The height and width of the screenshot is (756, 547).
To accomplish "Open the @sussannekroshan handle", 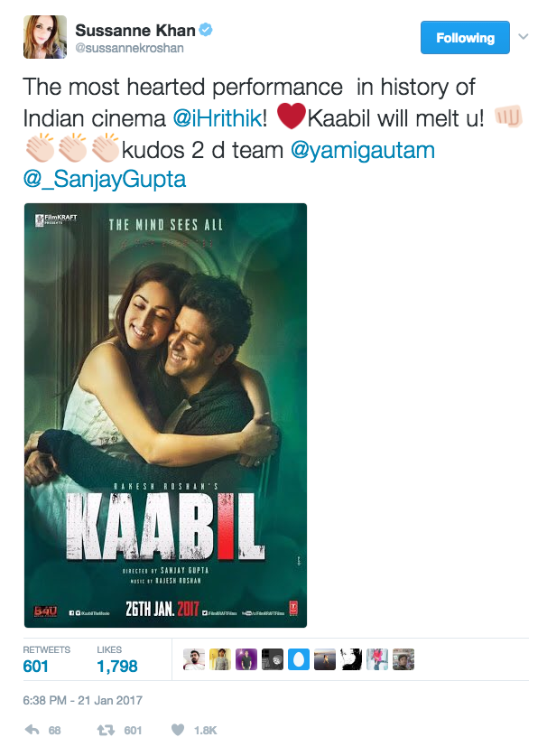I will 129,48.
